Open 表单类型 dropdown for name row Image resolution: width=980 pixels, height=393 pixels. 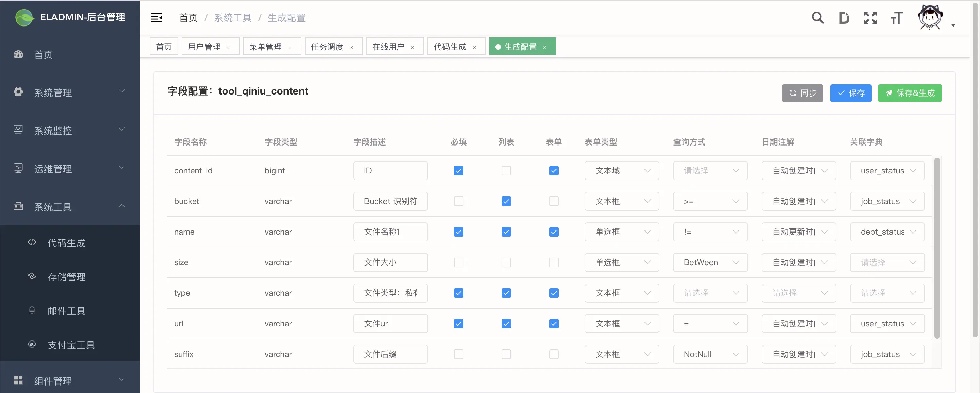(x=621, y=232)
